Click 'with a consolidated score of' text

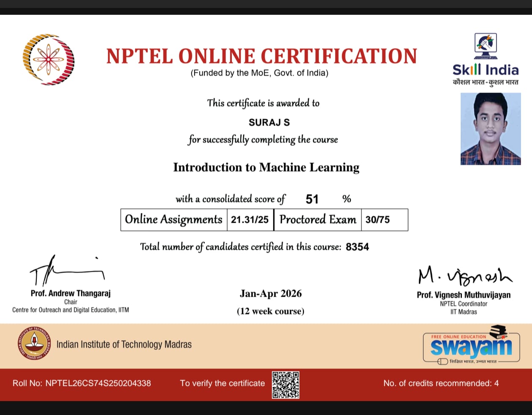[x=231, y=199]
